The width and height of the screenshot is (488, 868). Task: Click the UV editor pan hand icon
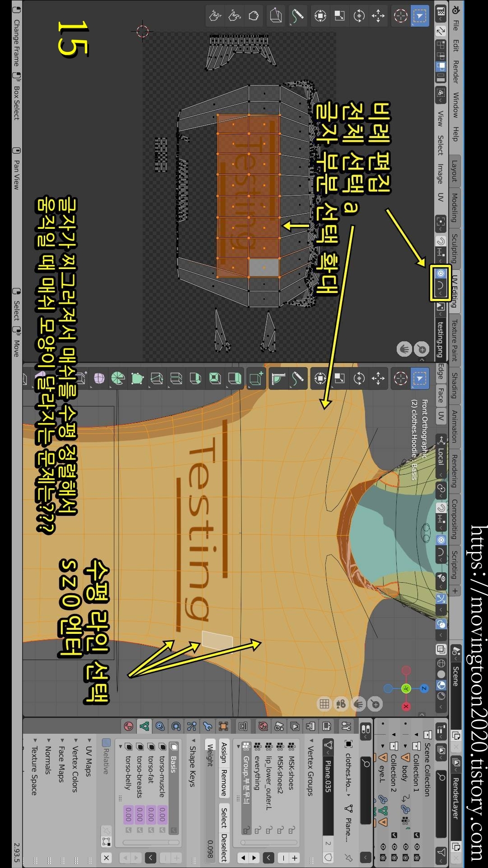tap(404, 349)
